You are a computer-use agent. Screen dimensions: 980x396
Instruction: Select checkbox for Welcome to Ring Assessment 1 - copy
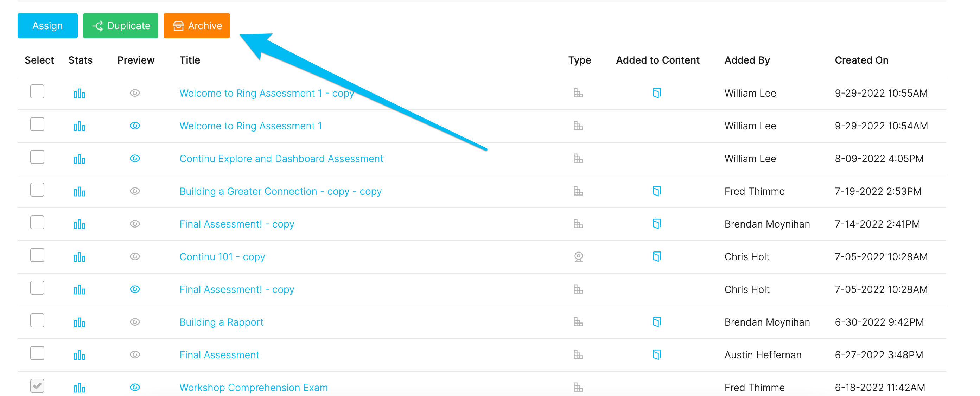(x=37, y=91)
